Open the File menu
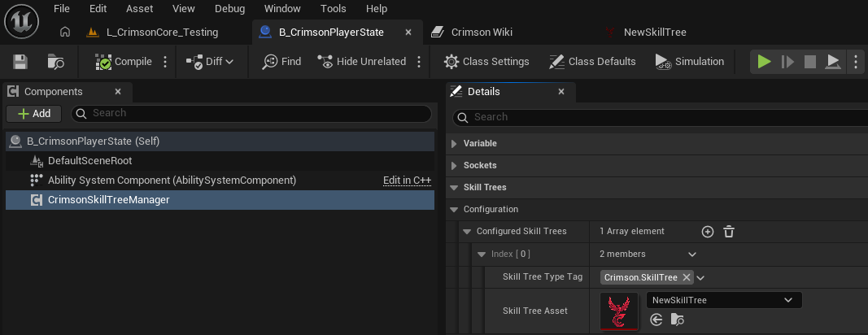Image resolution: width=868 pixels, height=335 pixels. [62, 9]
